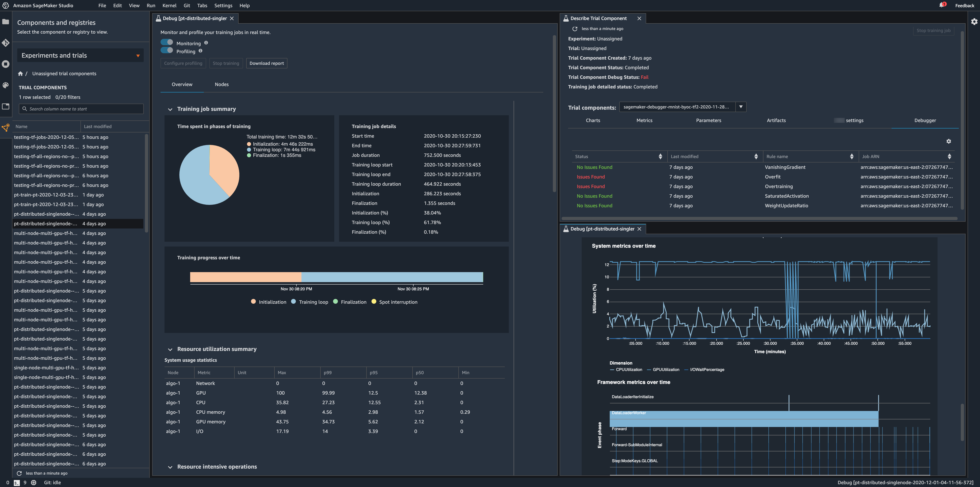
Task: Toggle the Profiling switch
Action: [167, 51]
